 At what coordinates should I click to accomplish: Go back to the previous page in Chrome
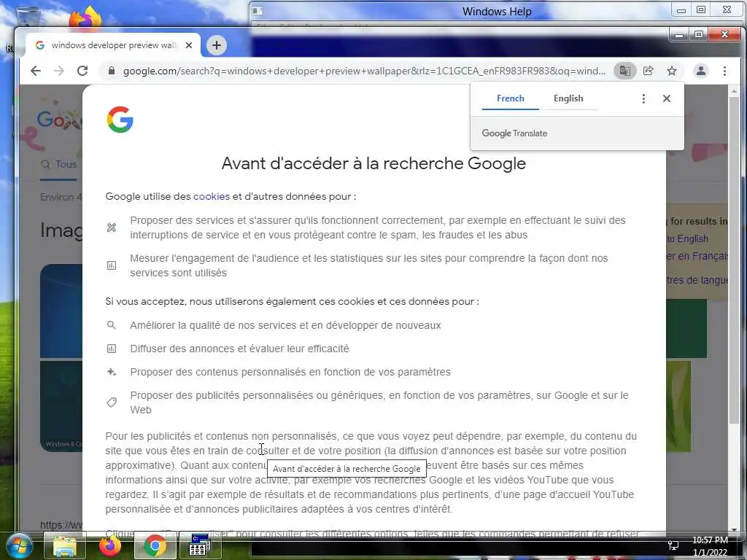tap(36, 71)
